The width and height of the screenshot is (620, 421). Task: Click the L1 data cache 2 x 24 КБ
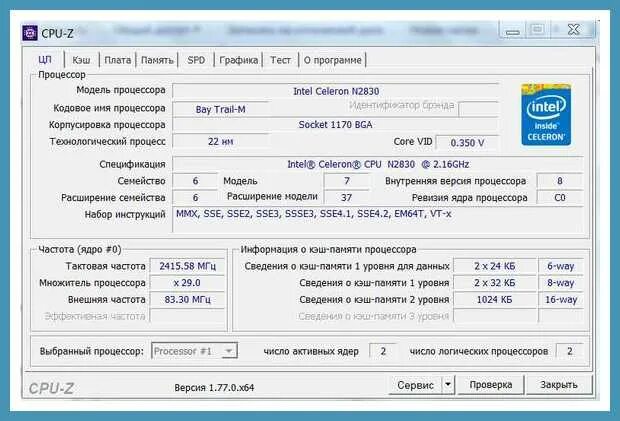point(495,266)
